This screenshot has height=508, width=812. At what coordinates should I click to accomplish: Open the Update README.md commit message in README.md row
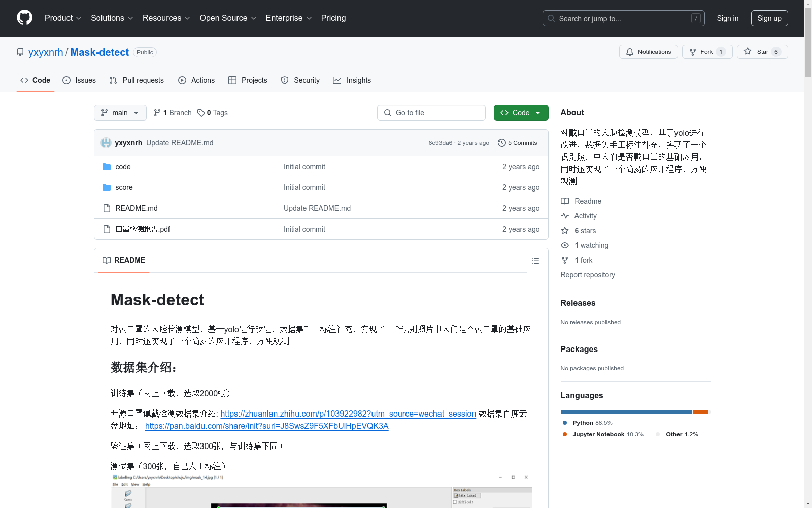coord(317,208)
